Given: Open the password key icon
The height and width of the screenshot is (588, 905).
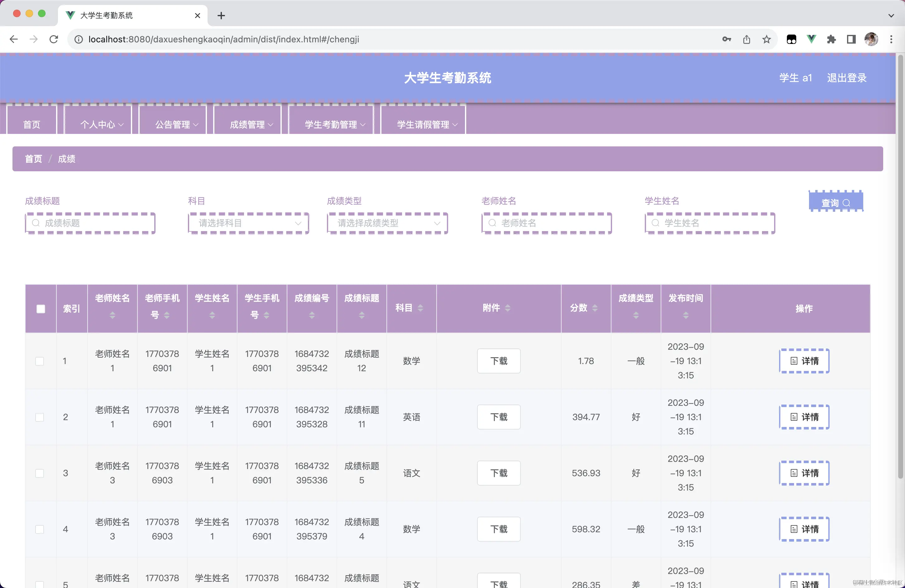Looking at the screenshot, I should [726, 39].
